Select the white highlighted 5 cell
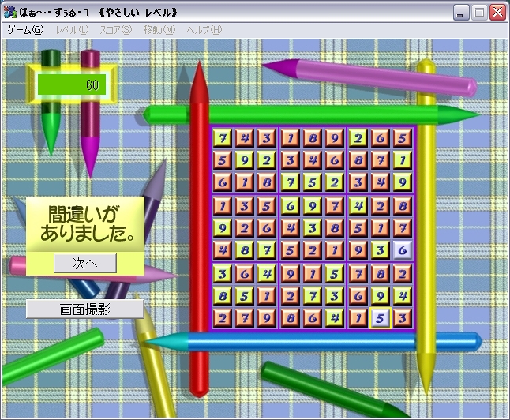The image size is (510, 420). click(381, 319)
